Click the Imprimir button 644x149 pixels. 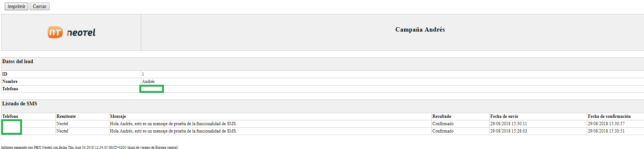[x=17, y=7]
